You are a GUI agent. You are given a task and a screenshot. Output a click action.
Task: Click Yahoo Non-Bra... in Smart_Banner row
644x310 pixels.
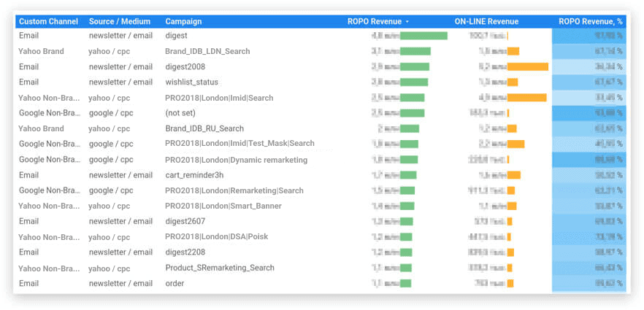(48, 206)
